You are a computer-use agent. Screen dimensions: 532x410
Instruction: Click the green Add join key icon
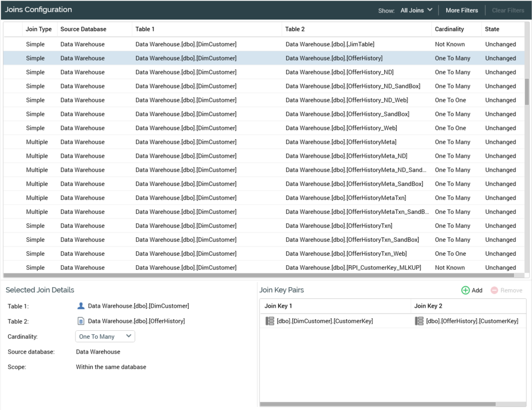(x=465, y=290)
